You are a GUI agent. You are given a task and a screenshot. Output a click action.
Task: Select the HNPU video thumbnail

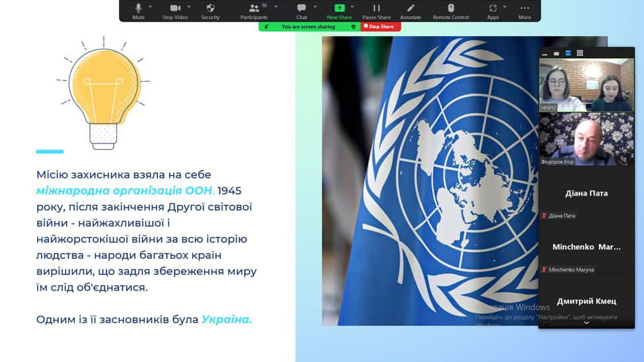tap(586, 85)
